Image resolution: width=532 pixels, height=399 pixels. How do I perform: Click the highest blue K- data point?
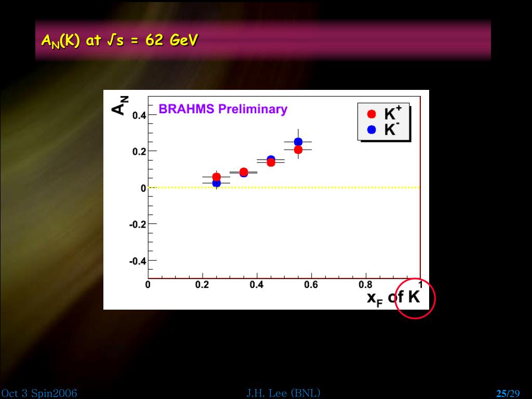click(x=298, y=142)
